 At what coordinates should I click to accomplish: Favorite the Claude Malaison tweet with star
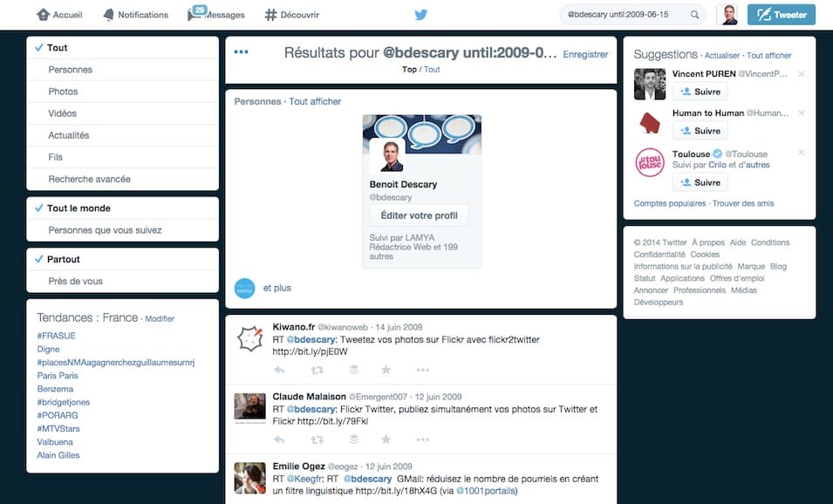coord(386,439)
